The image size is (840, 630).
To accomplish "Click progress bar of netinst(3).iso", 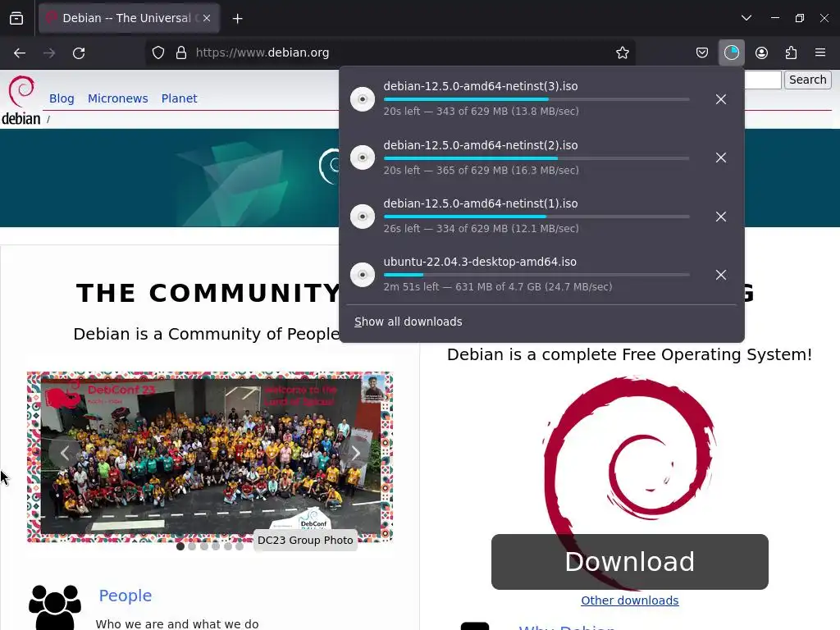I will coord(536,99).
